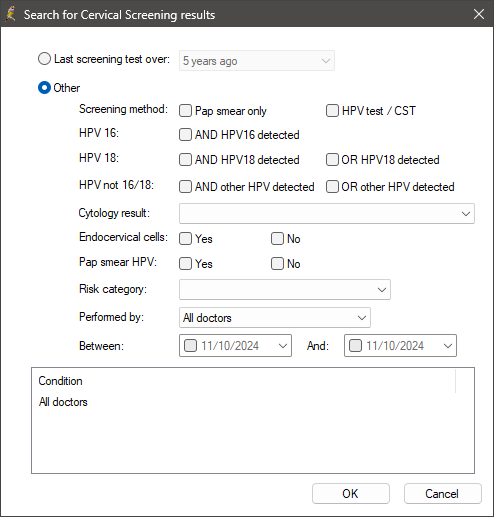Select 'All doctors' row in Condition list
The width and height of the screenshot is (494, 517).
click(63, 402)
